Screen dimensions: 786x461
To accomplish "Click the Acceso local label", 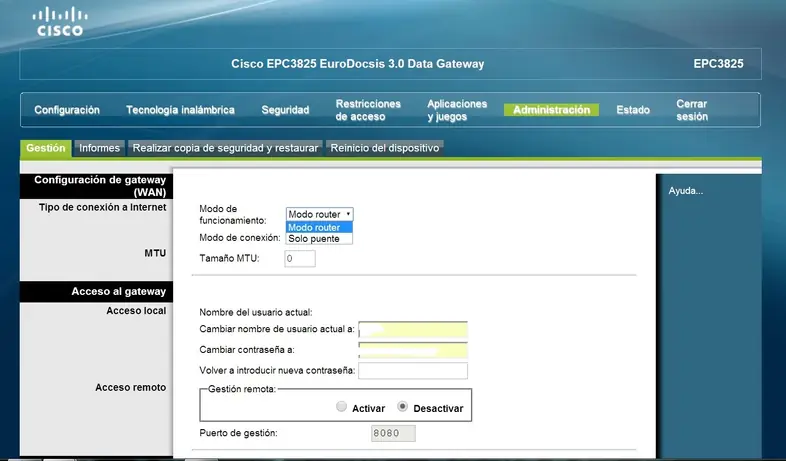I will [x=136, y=311].
